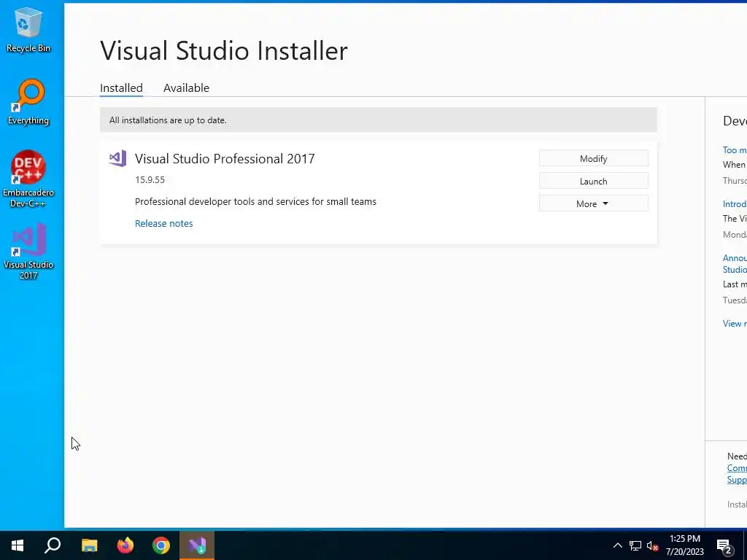Open the Windows Start menu

(18, 545)
